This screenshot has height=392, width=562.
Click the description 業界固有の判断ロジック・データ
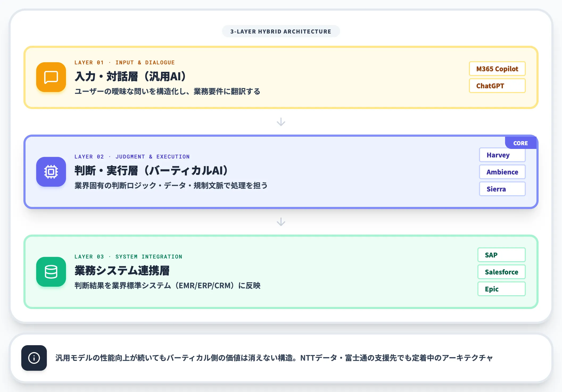(x=171, y=186)
